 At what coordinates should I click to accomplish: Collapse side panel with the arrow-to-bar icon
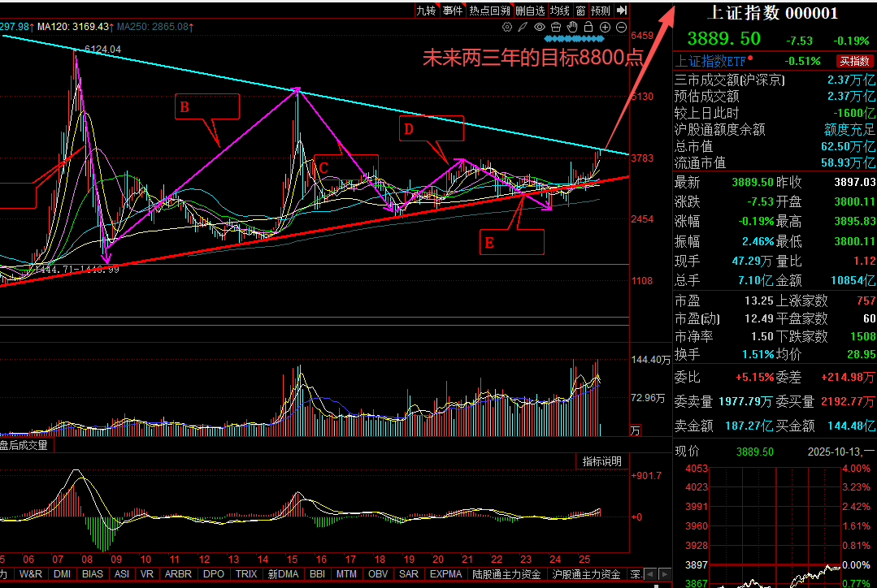(622, 10)
